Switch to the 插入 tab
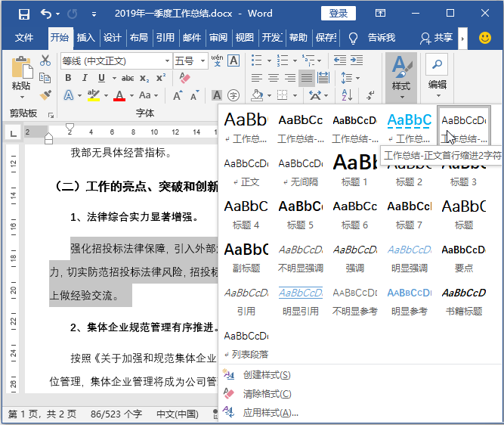Screen dimensions: 504x425 (x=86, y=38)
